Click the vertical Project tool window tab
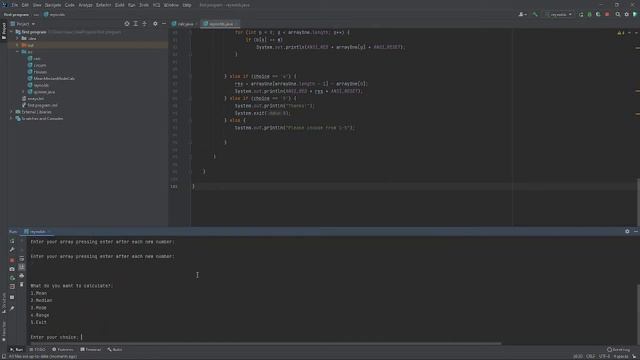The height and width of the screenshot is (360, 640). (x=4, y=31)
